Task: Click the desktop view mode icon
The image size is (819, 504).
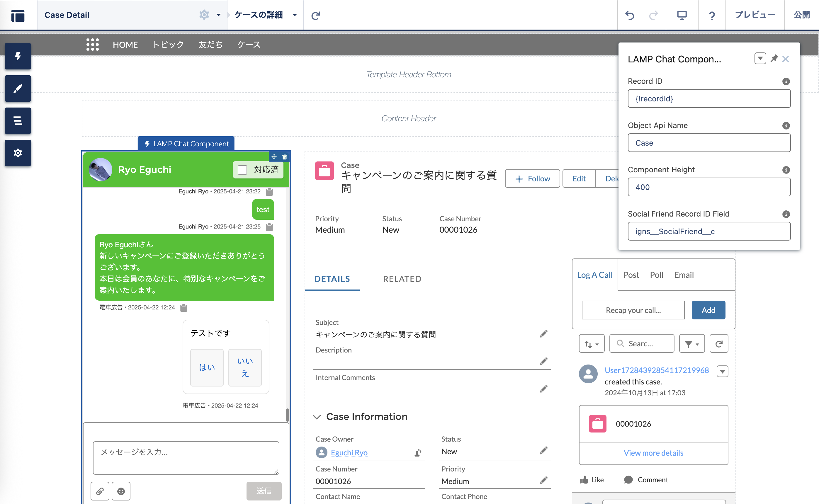Action: point(682,15)
